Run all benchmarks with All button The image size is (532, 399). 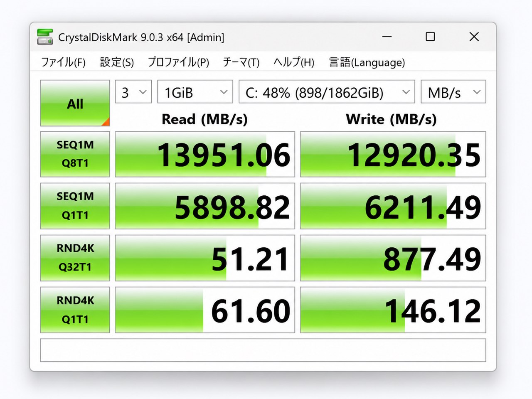point(75,103)
